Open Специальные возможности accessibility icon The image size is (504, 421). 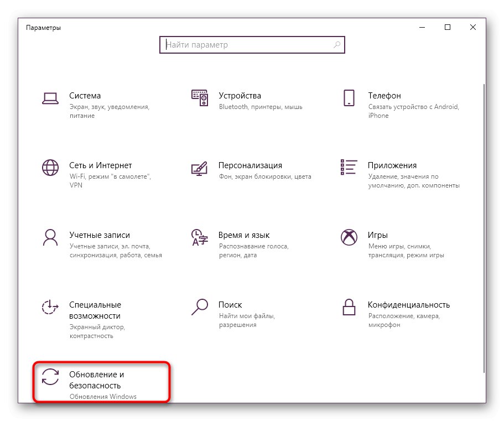[50, 307]
